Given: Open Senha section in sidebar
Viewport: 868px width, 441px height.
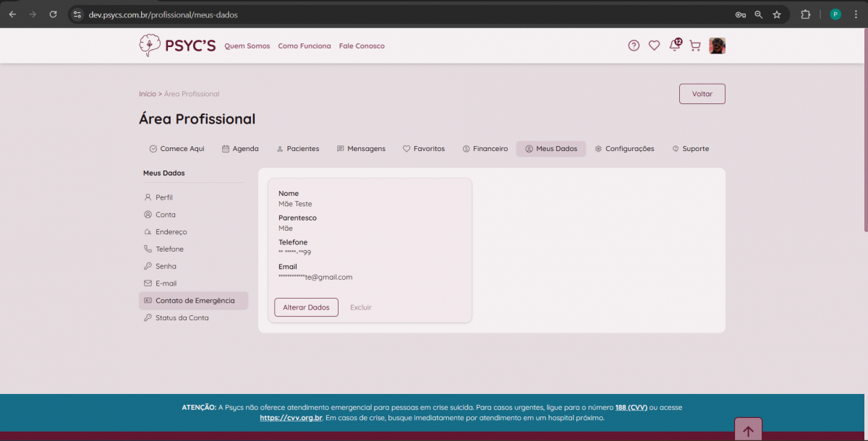Looking at the screenshot, I should pos(166,266).
